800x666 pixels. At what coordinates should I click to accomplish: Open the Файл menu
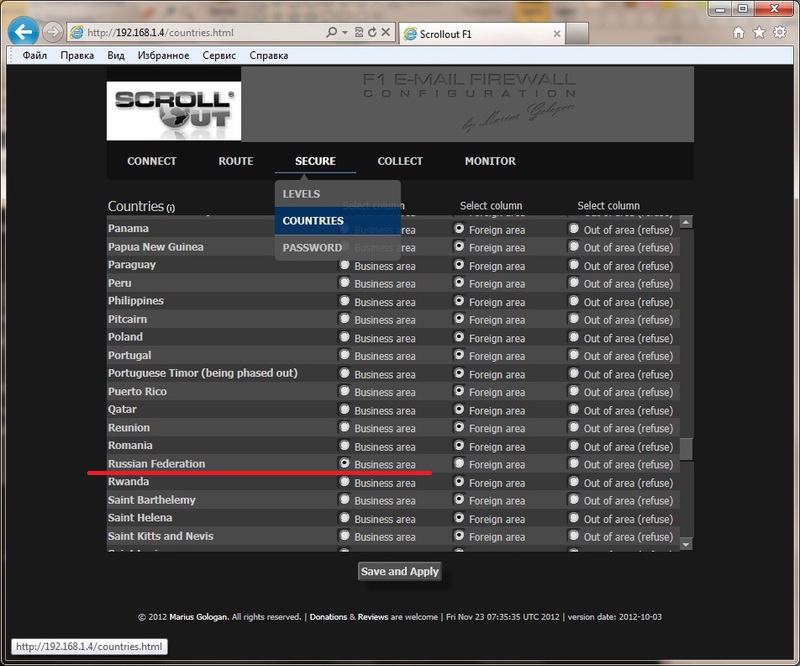click(x=35, y=55)
